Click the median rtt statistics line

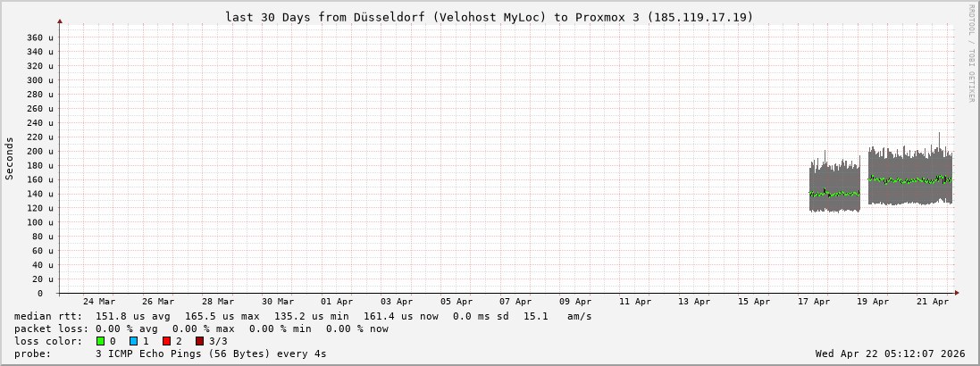[302, 316]
